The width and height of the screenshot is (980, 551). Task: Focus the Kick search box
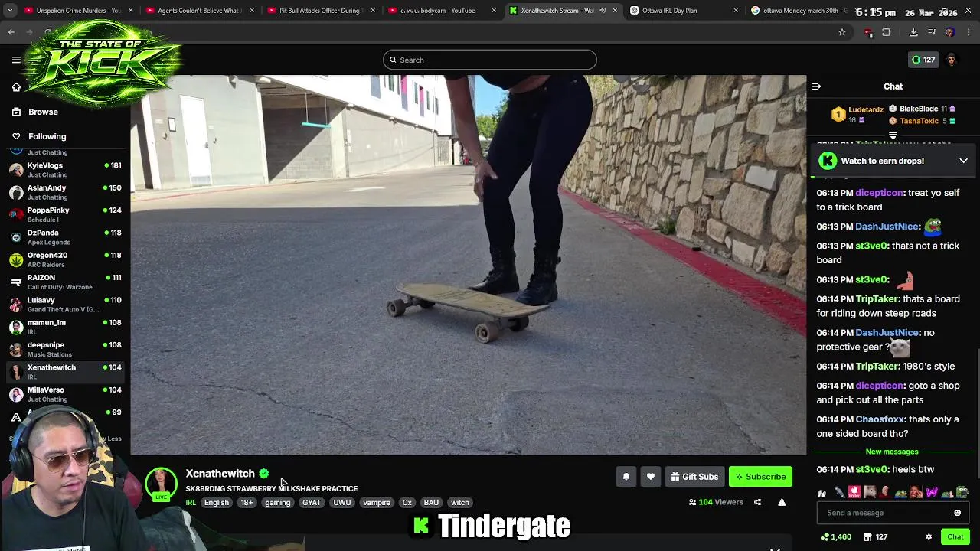(x=490, y=60)
